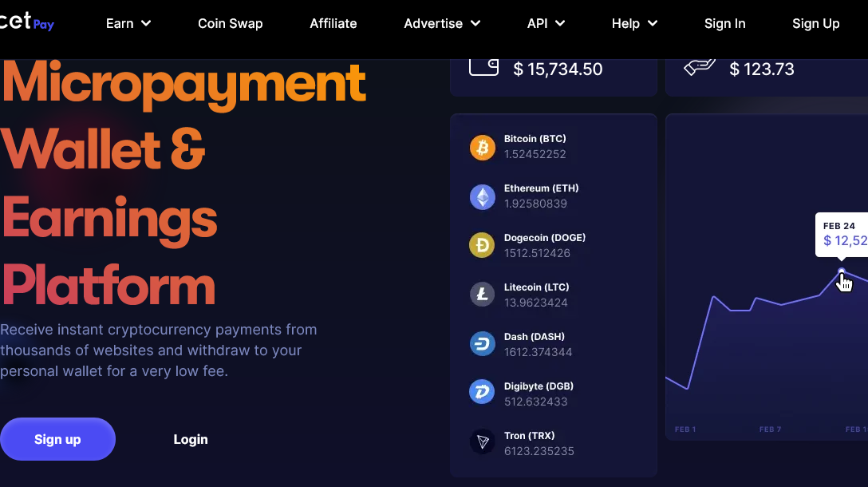The width and height of the screenshot is (868, 487).
Task: Open the Help menu label
Action: click(x=625, y=23)
